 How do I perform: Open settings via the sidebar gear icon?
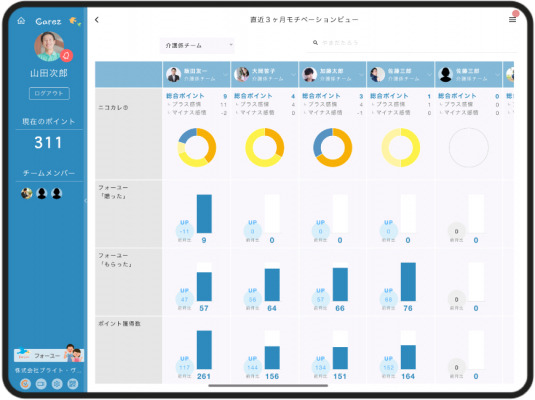point(57,384)
